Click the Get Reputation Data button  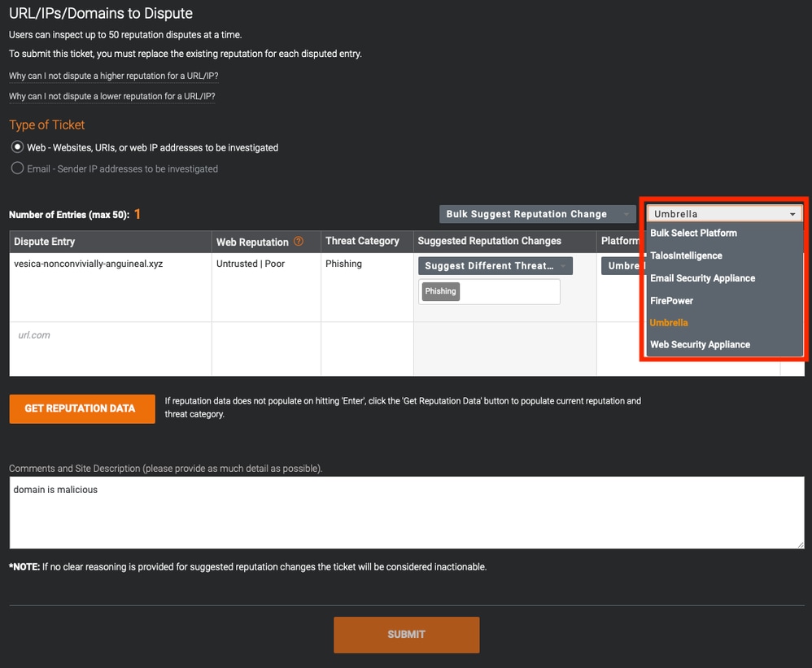[82, 408]
